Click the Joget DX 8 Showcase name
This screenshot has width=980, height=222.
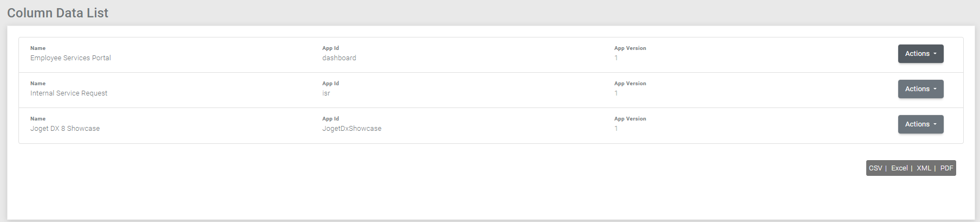[x=65, y=129]
